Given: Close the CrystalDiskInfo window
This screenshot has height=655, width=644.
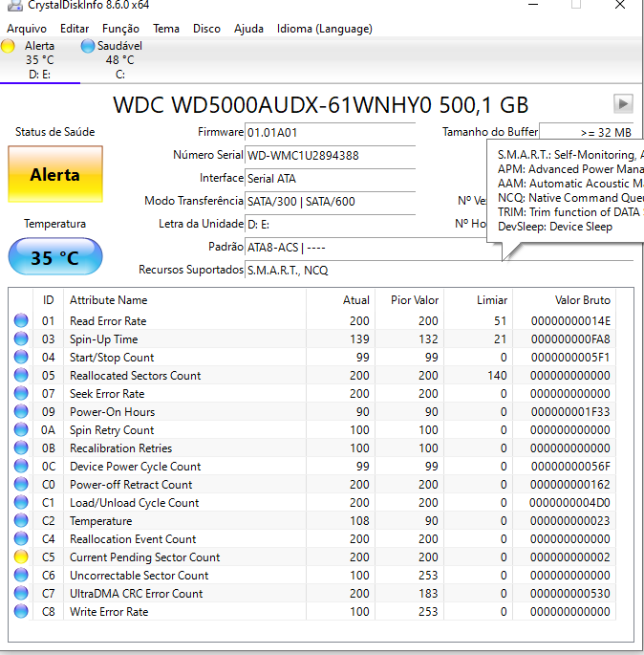Looking at the screenshot, I should click(x=620, y=5).
